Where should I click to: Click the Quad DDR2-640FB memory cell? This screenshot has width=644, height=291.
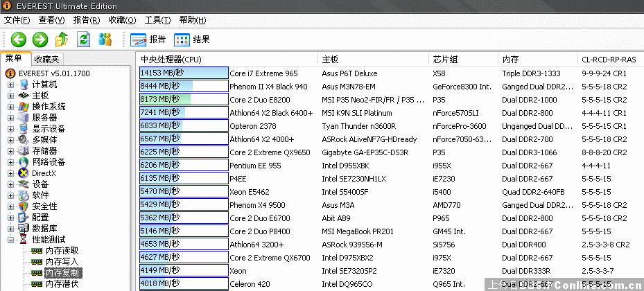534,192
